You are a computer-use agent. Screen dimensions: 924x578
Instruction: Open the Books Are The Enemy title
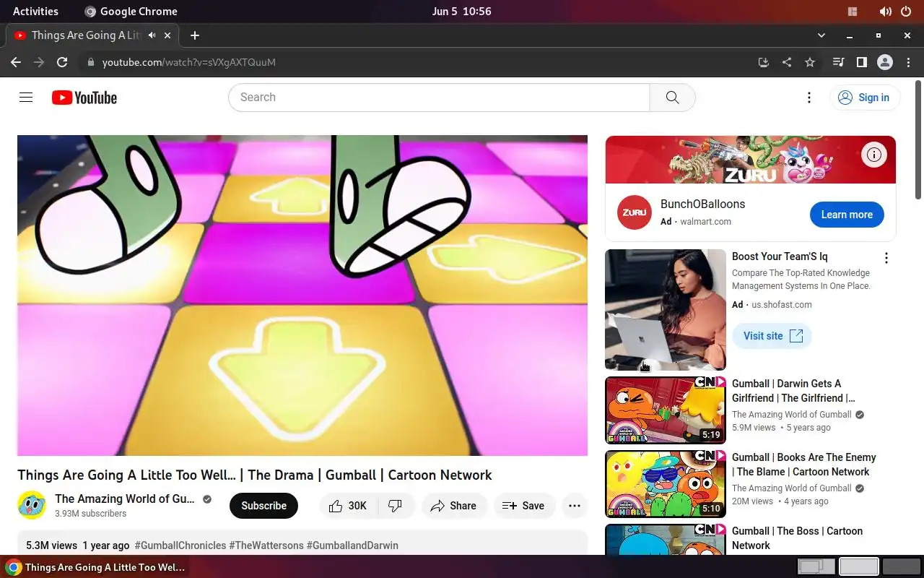click(804, 465)
